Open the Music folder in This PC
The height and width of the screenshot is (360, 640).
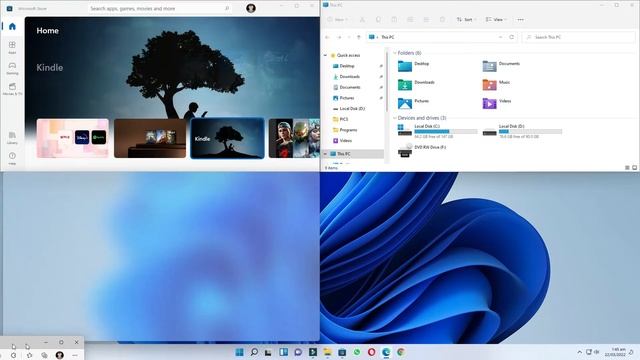497,84
